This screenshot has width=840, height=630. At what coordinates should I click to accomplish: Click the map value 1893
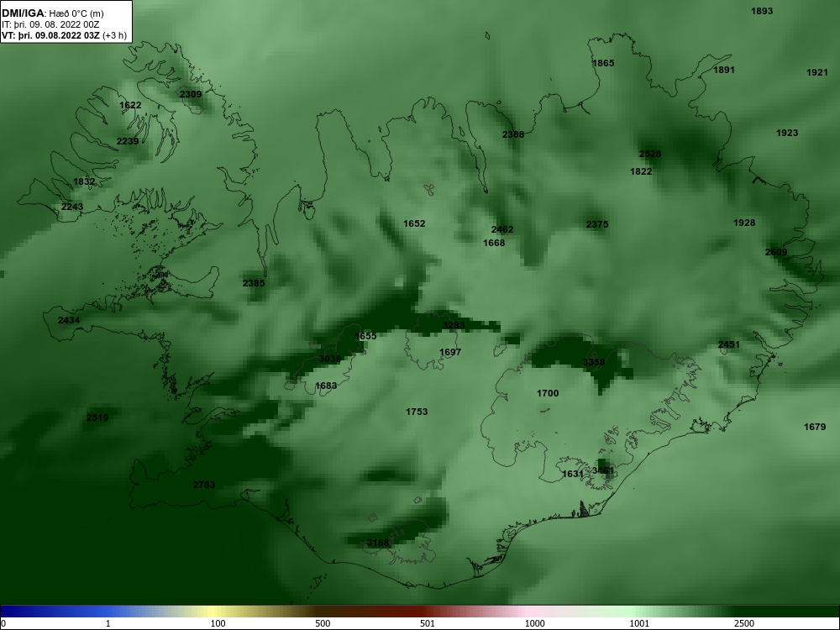coord(762,11)
